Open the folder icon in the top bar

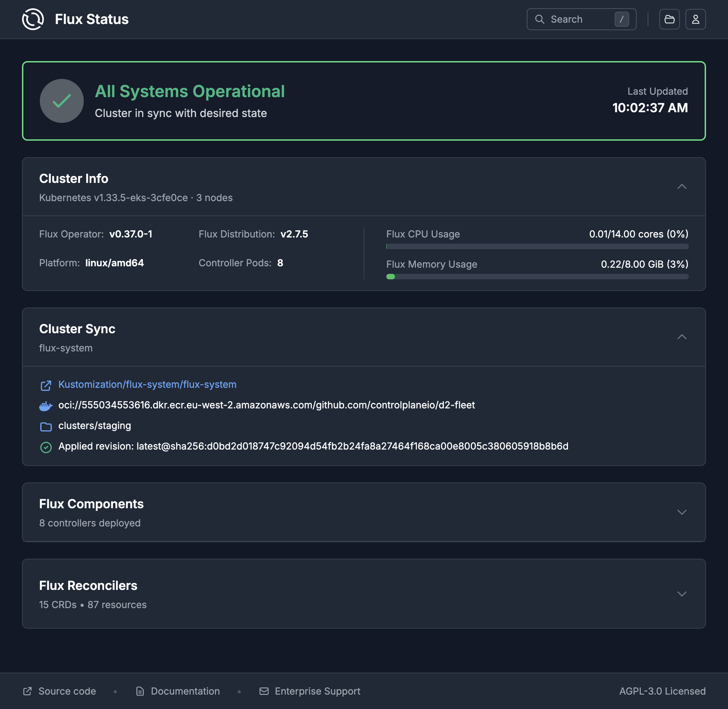tap(670, 19)
